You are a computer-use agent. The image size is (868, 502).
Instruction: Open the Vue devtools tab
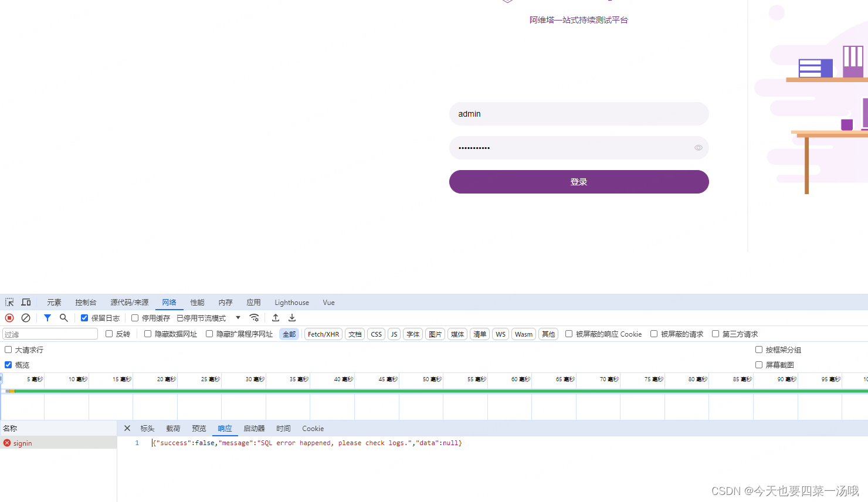[328, 303]
